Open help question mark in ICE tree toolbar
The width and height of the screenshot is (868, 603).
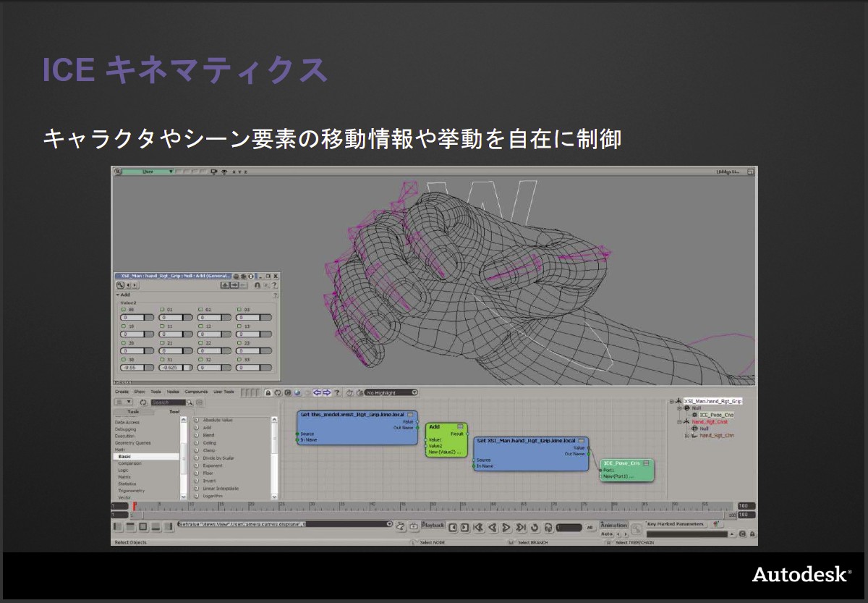click(337, 393)
